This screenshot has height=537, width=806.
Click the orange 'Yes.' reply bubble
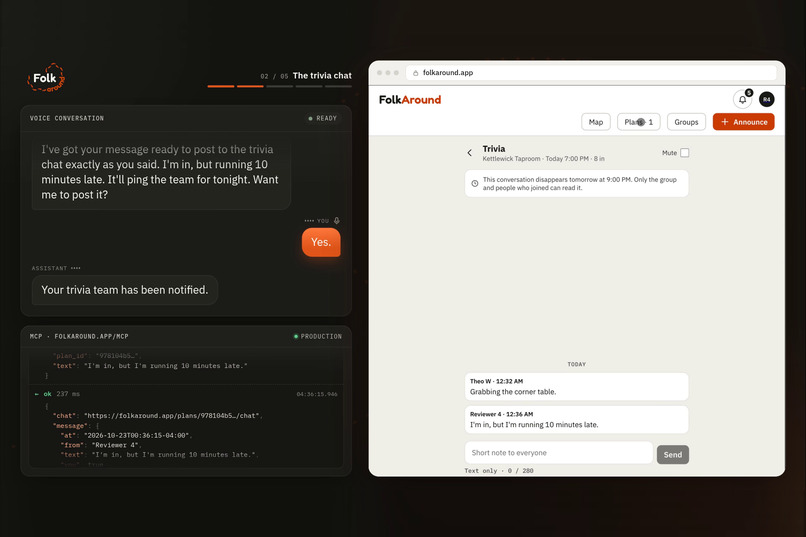[x=321, y=242]
